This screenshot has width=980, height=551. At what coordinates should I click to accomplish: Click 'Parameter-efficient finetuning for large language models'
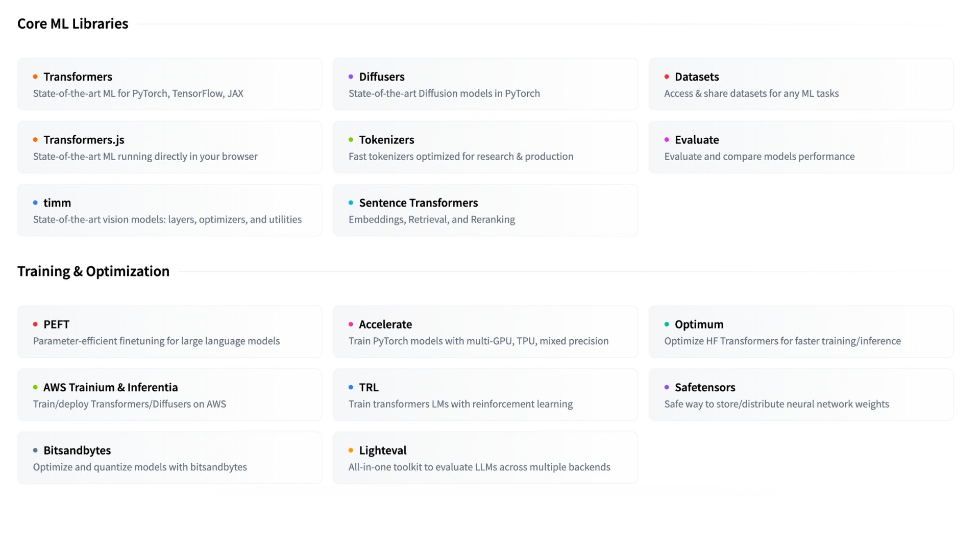pyautogui.click(x=157, y=341)
